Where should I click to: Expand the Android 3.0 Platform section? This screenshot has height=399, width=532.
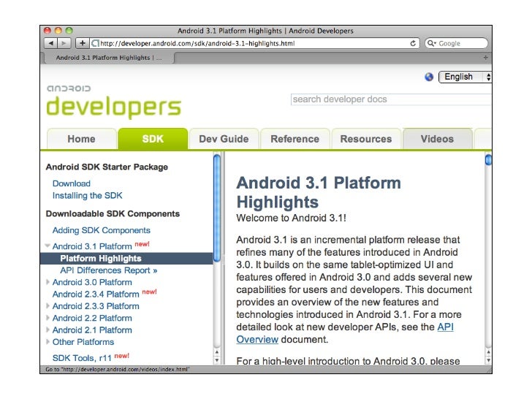pos(47,282)
